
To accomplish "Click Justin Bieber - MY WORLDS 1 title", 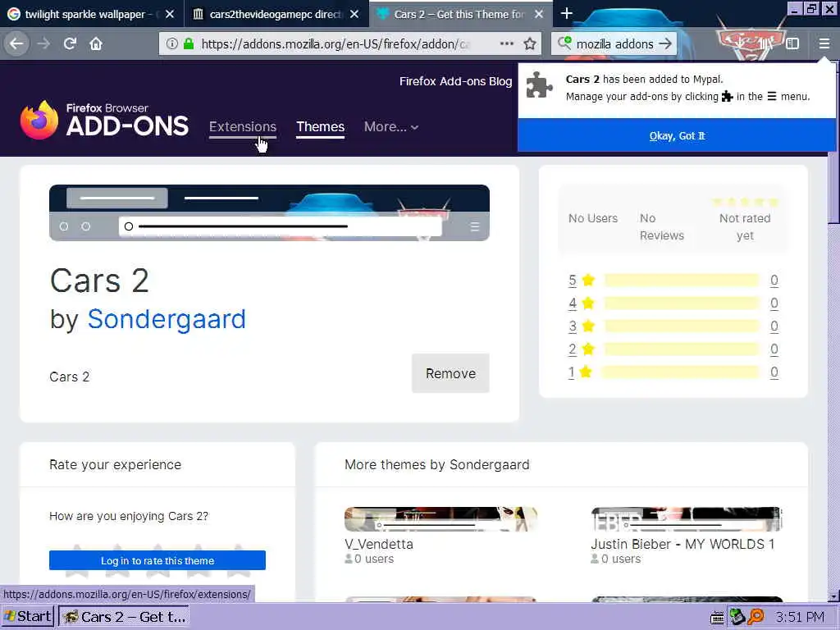I will (682, 545).
